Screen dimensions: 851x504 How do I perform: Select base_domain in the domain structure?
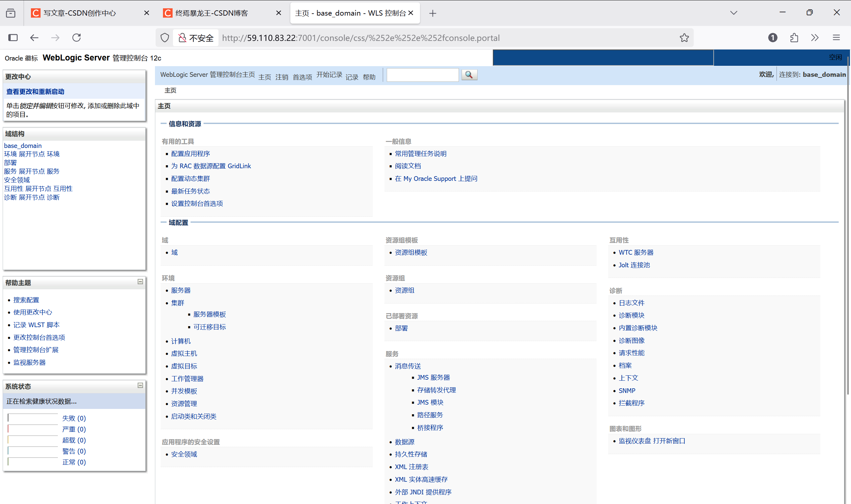[23, 146]
